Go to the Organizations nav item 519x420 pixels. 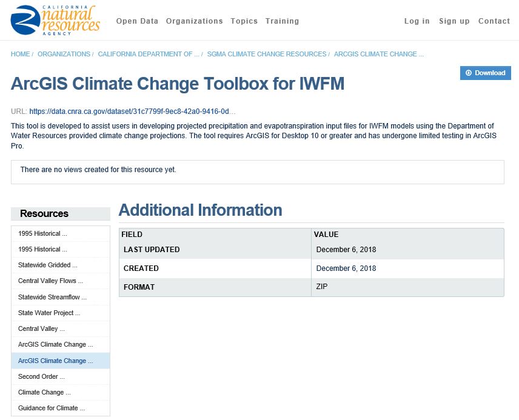194,21
